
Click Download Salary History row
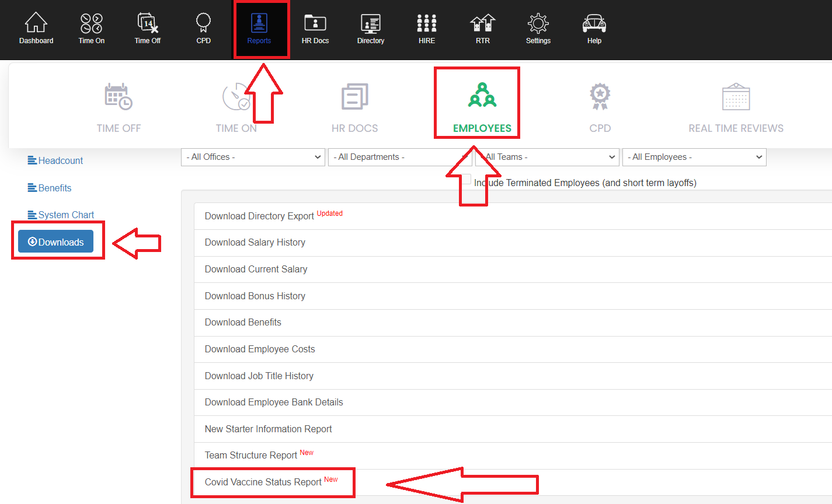coord(255,243)
